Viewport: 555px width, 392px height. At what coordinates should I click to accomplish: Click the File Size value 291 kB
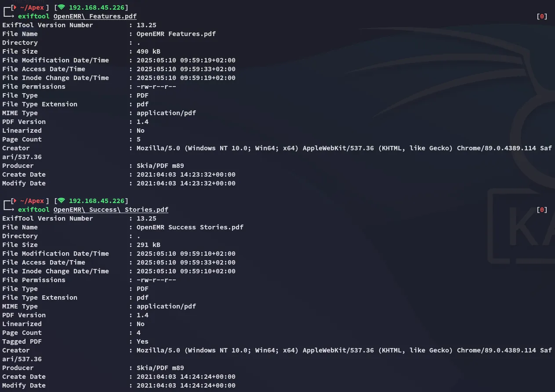tap(149, 245)
